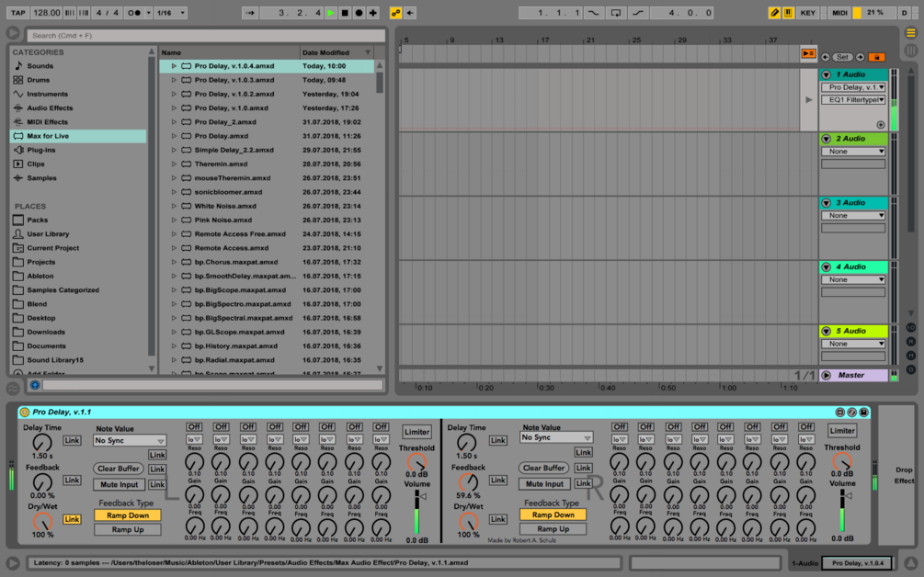
Task: Toggle the left Mute Input button
Action: click(x=119, y=484)
